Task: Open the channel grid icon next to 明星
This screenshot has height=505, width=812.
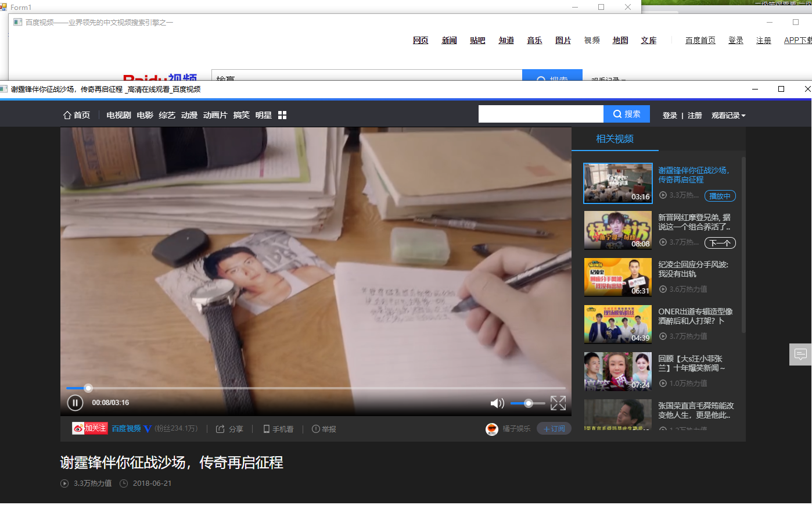Action: (282, 114)
